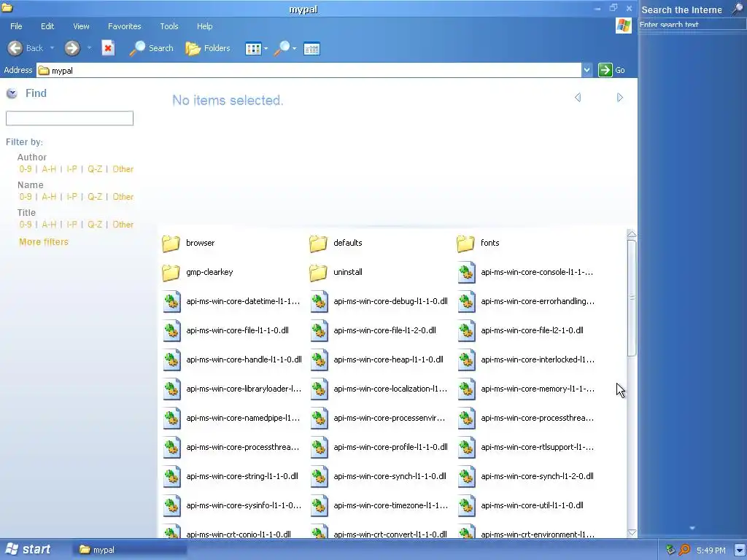
Task: Select api-ms-win-core-handle-l1-1-0.dll icon
Action: [x=171, y=360]
